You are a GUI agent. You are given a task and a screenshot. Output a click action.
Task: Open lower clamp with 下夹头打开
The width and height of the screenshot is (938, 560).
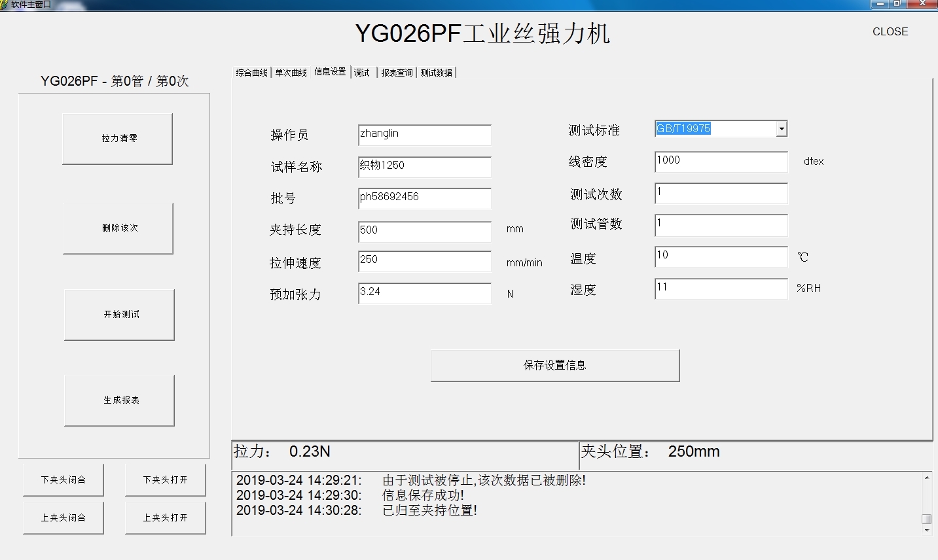coord(166,480)
